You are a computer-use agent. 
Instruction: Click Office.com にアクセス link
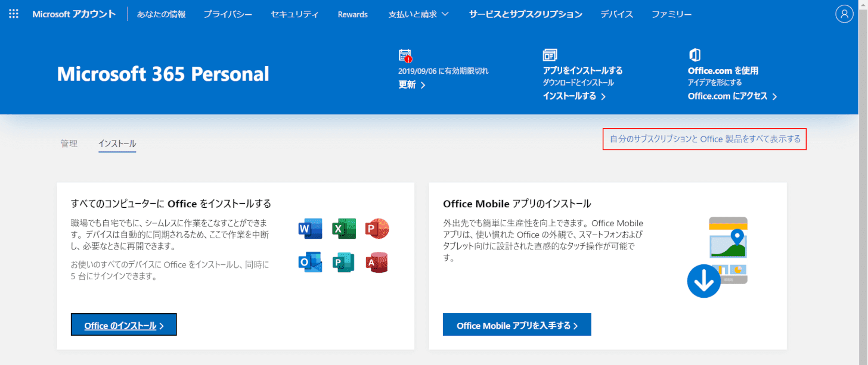pos(732,96)
